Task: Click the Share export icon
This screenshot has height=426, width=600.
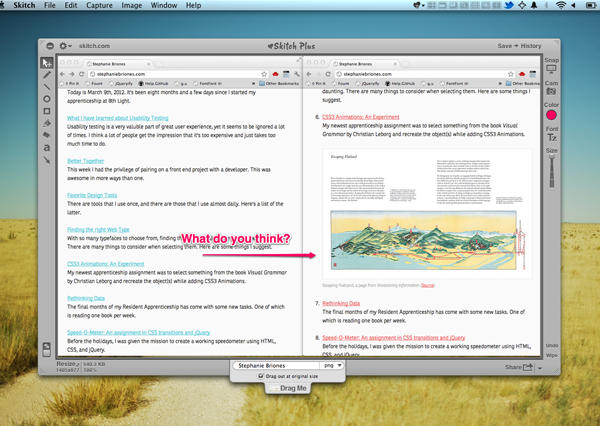Action: 528,367
